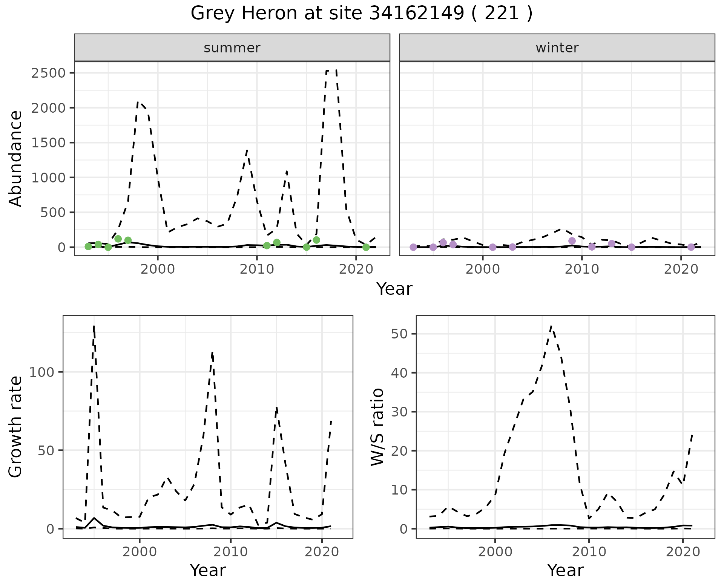Click the purple winter point near 2009

[572, 241]
